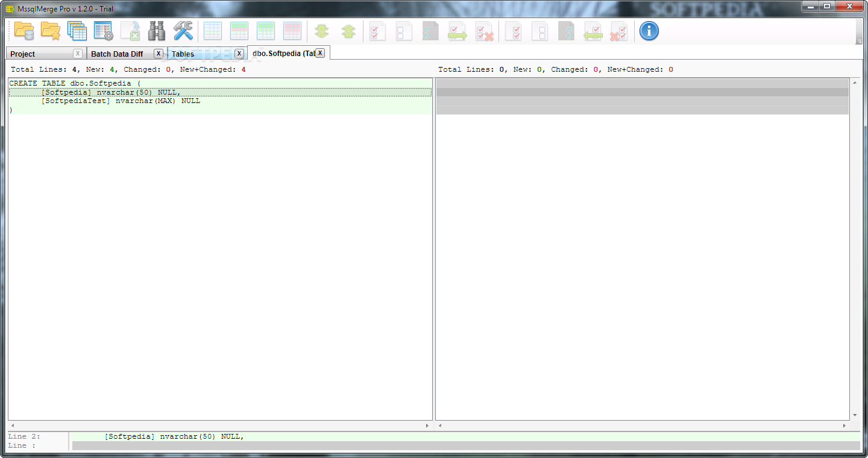868x458 pixels.
Task: Select the closing parenthesis line
Action: coord(220,110)
